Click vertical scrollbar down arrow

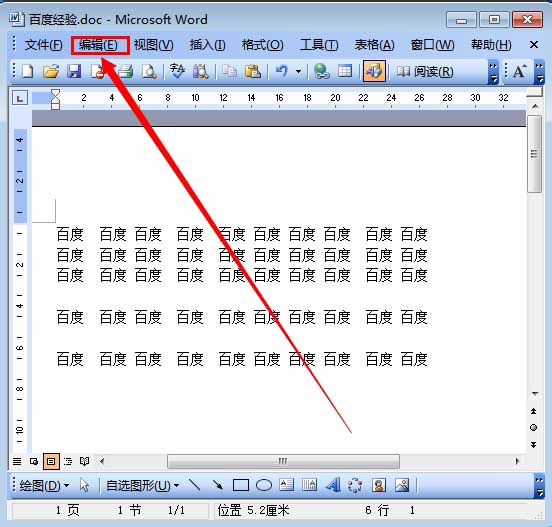pyautogui.click(x=535, y=393)
